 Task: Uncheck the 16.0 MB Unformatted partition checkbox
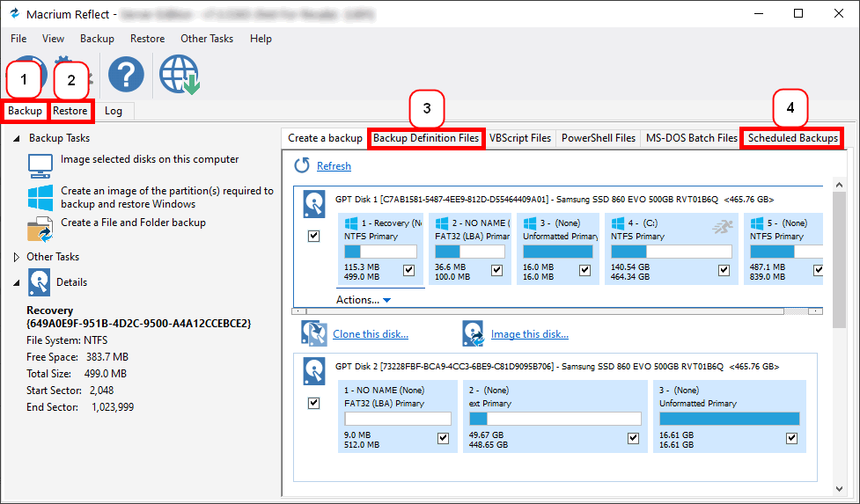tap(584, 270)
